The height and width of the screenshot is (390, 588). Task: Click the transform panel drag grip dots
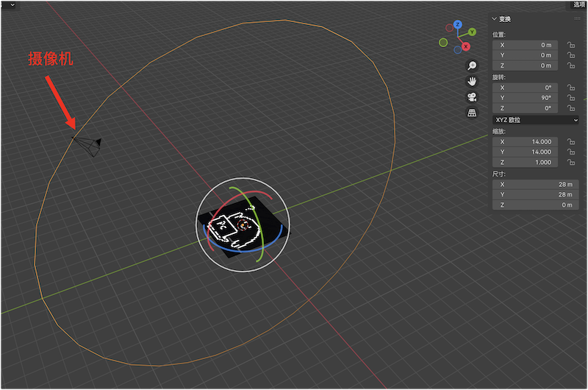pos(577,18)
